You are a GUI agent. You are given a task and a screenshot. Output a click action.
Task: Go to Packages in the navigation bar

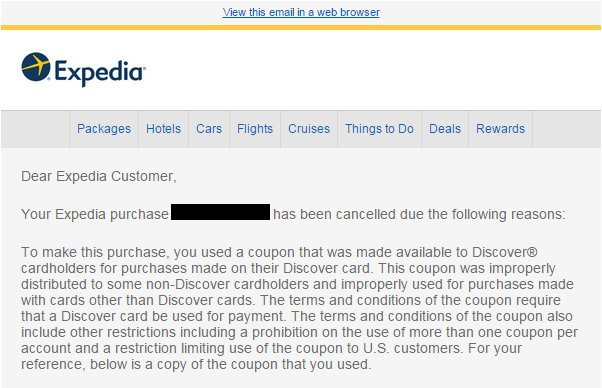pos(104,129)
